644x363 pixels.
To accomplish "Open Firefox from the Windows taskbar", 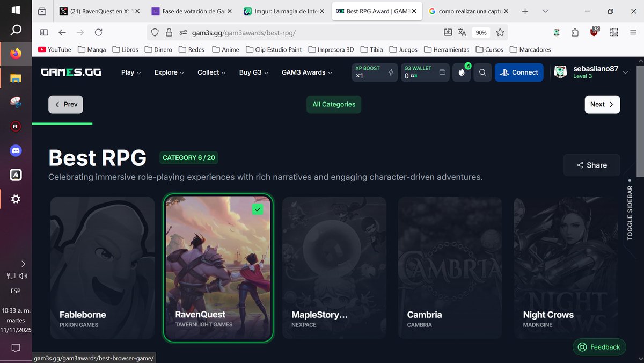I will tap(16, 54).
